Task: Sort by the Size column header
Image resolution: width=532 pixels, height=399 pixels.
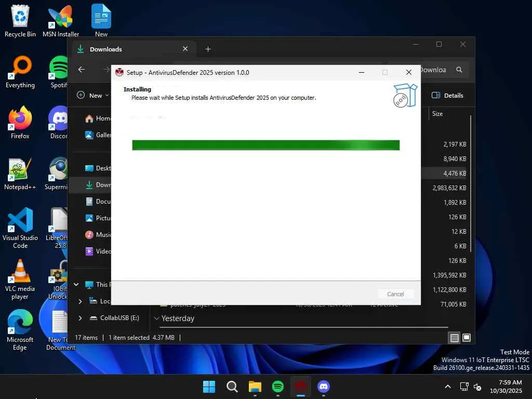Action: 437,114
